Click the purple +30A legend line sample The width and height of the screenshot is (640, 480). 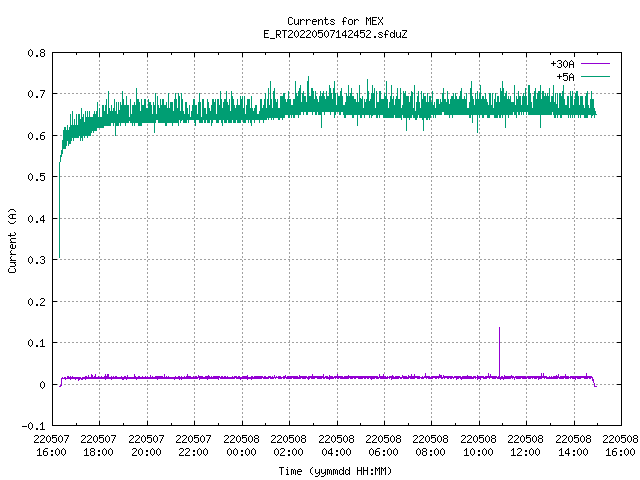pyautogui.click(x=595, y=64)
